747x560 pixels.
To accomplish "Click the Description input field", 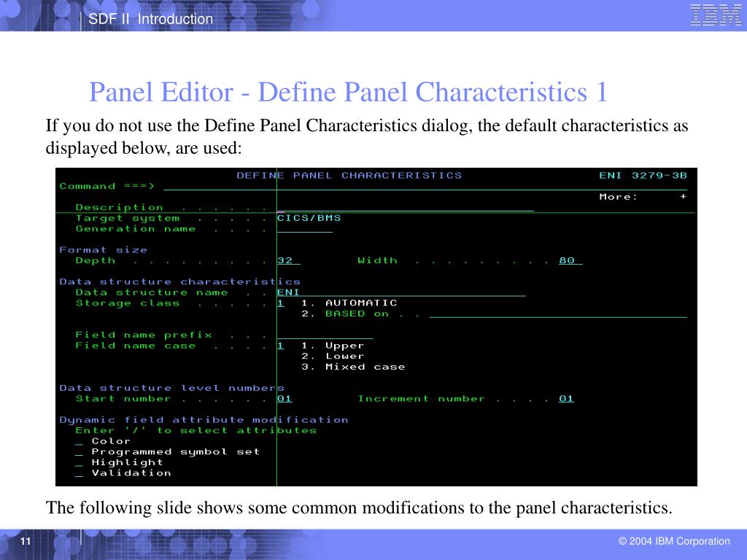I will point(406,207).
